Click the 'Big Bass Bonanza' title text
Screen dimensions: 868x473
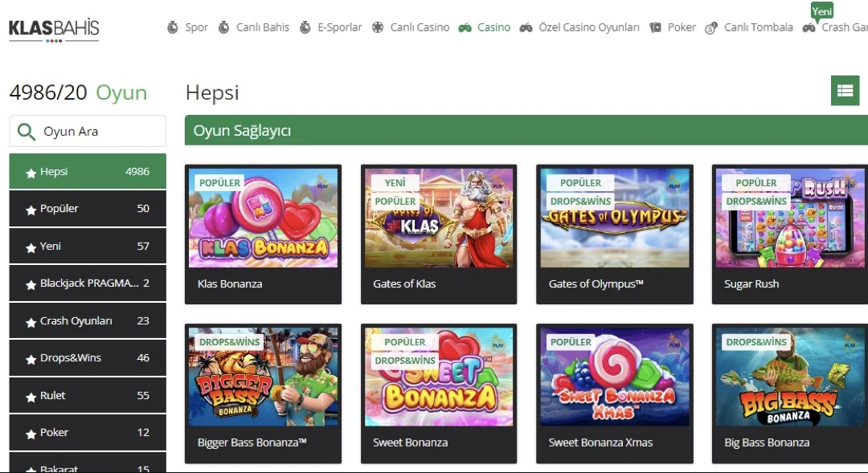pos(767,442)
